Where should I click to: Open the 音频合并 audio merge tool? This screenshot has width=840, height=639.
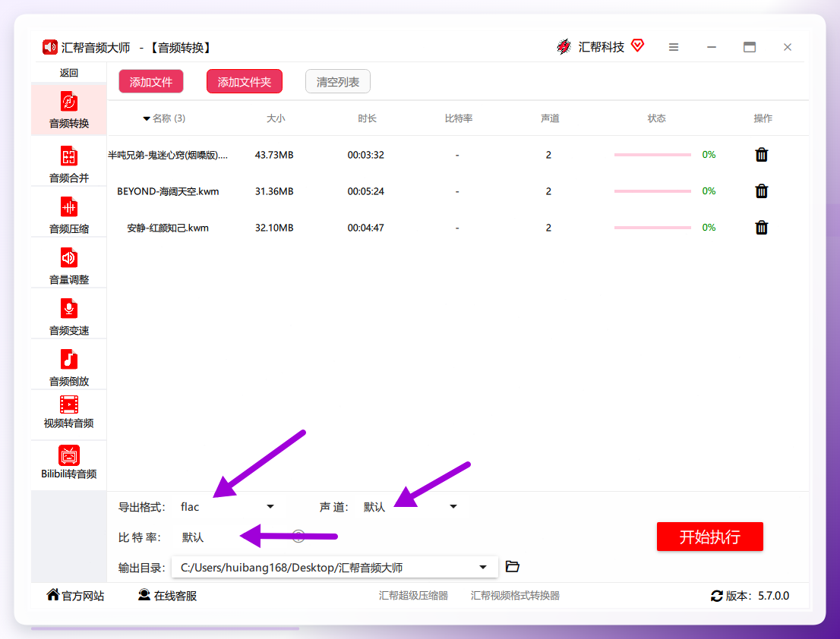point(69,164)
